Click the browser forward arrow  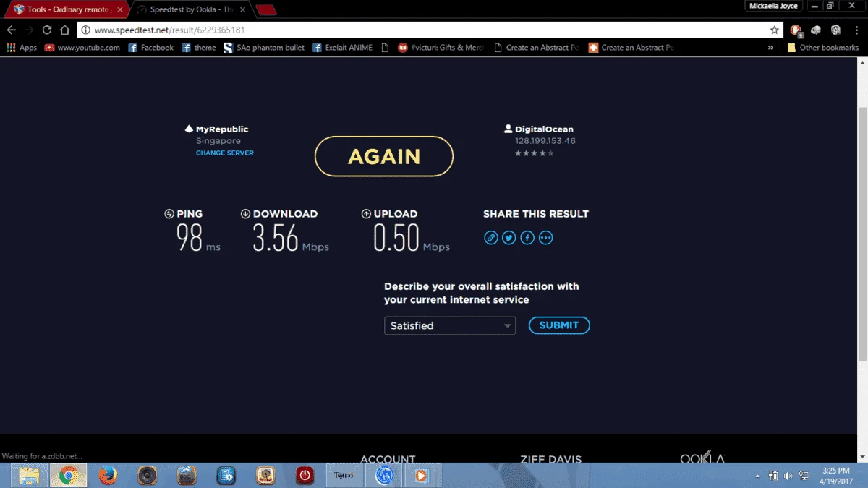pos(29,30)
